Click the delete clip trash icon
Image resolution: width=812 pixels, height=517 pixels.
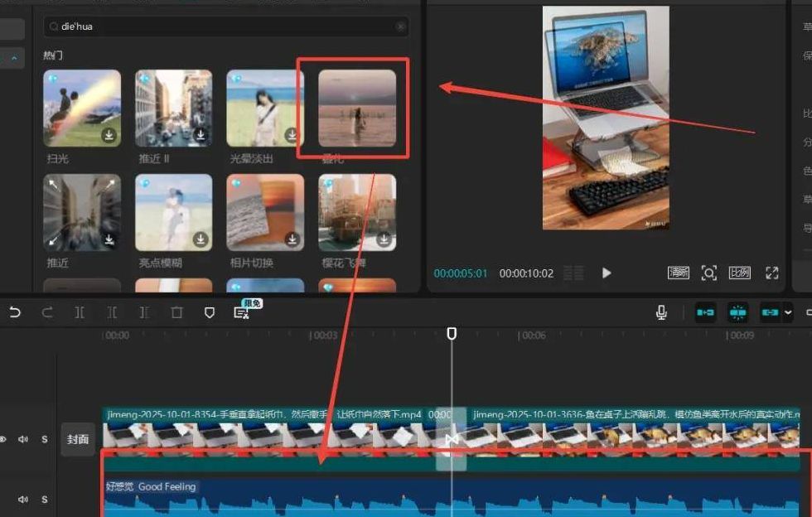[x=176, y=312]
